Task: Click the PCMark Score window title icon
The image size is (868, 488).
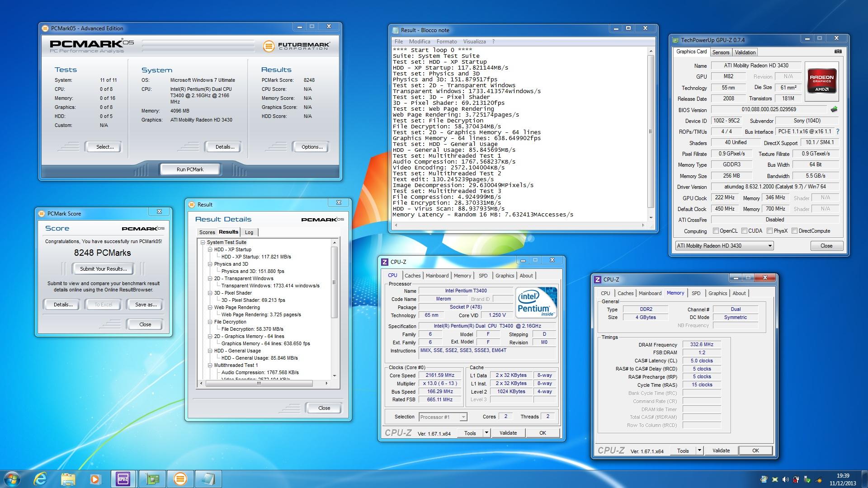Action: pyautogui.click(x=42, y=213)
